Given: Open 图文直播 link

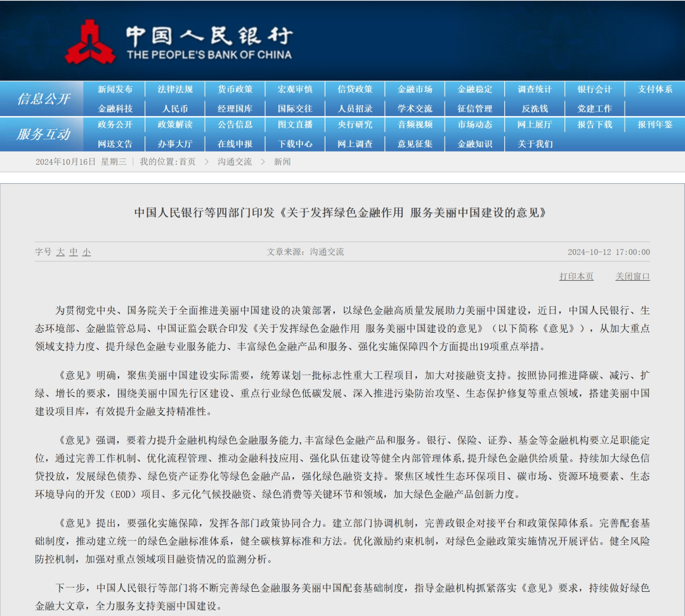Looking at the screenshot, I should [x=295, y=125].
